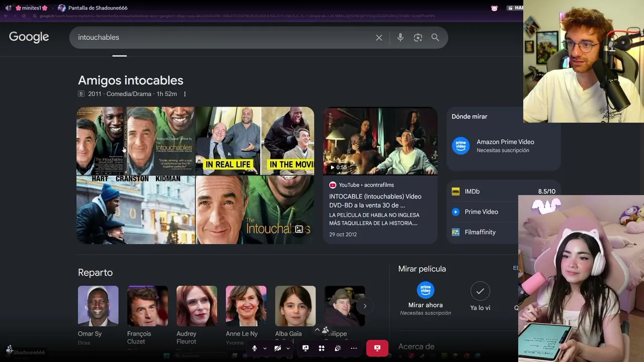The image size is (644, 362).
Task: Click the speaker icon beside minites1
Action: tap(8, 8)
